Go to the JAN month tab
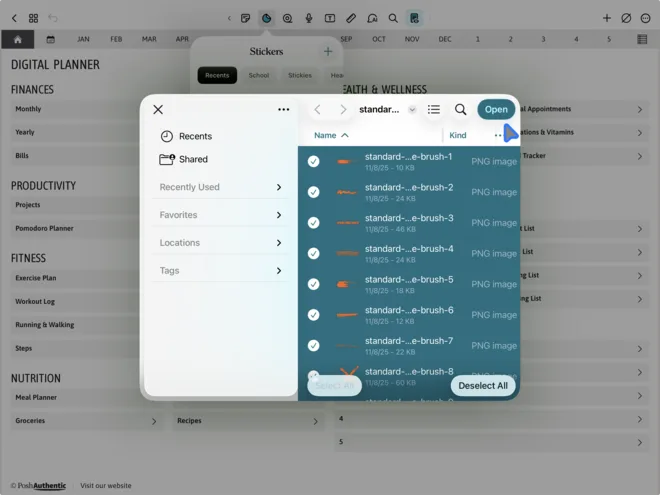 [x=83, y=39]
